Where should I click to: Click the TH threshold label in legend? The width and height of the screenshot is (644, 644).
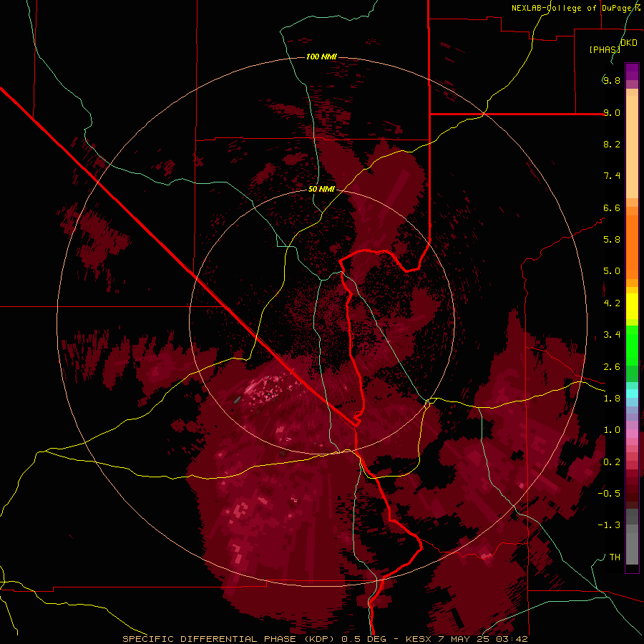[x=615, y=557]
